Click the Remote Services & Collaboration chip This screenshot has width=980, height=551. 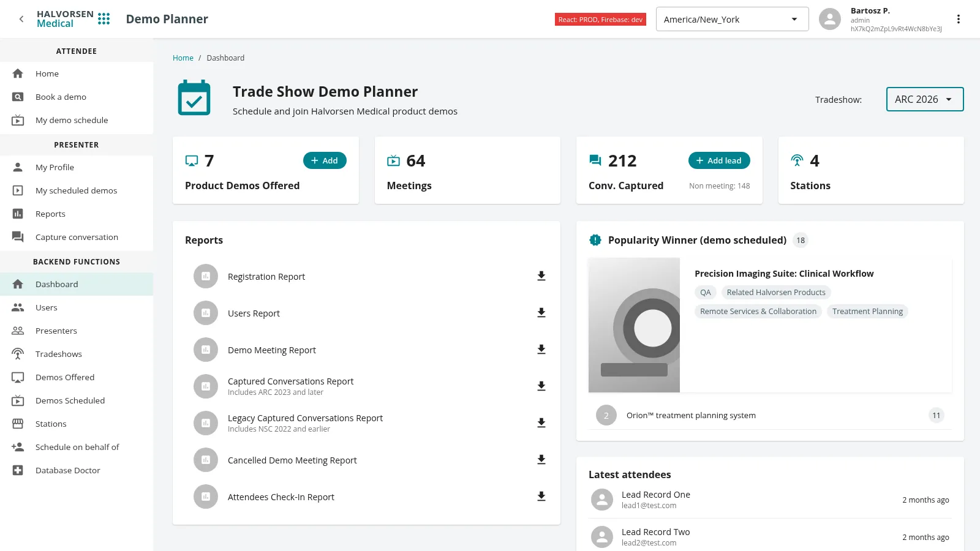tap(758, 311)
